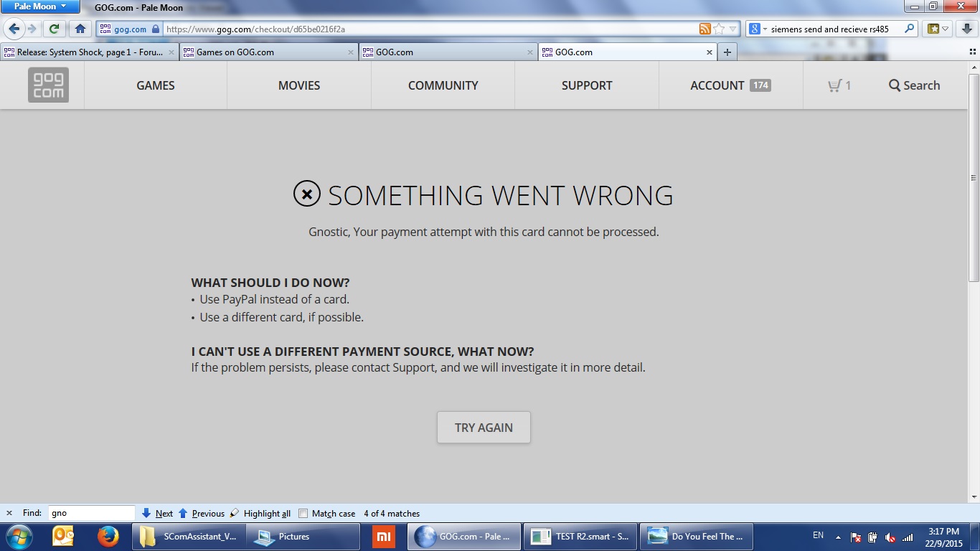Open the address bar history dropdown
Screen dimensions: 980x551
pyautogui.click(x=732, y=29)
